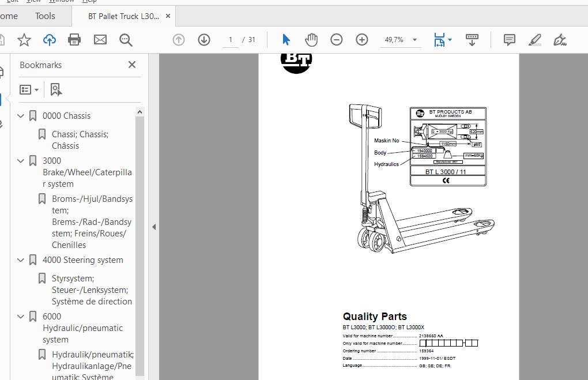Image resolution: width=588 pixels, height=380 pixels.
Task: Select the hand pan tool
Action: [x=311, y=40]
